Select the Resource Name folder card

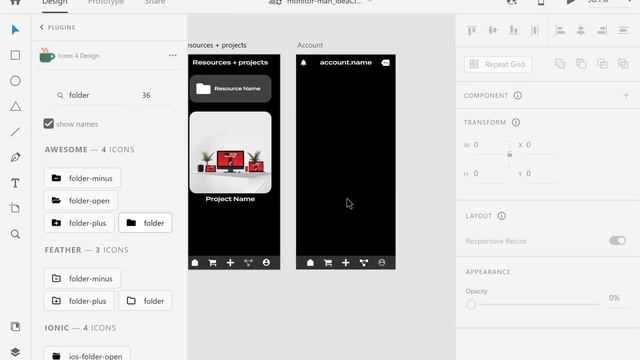[x=230, y=89]
